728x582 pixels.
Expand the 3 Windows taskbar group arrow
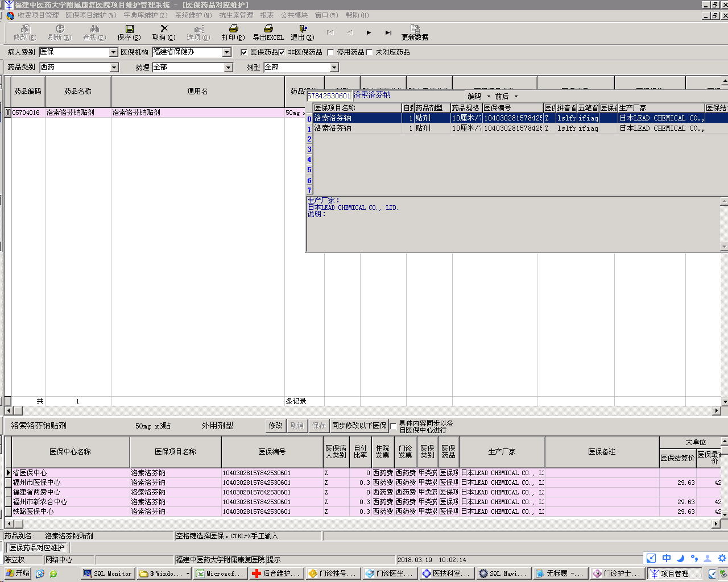(x=188, y=573)
